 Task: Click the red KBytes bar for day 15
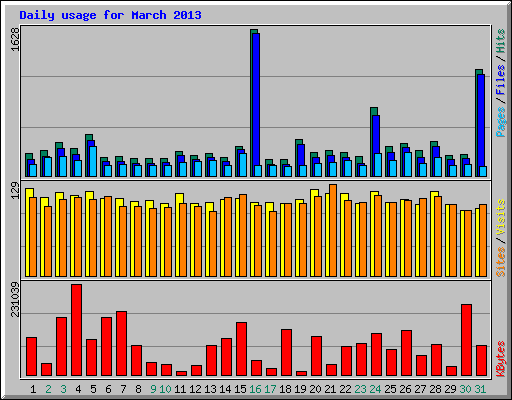click(241, 349)
